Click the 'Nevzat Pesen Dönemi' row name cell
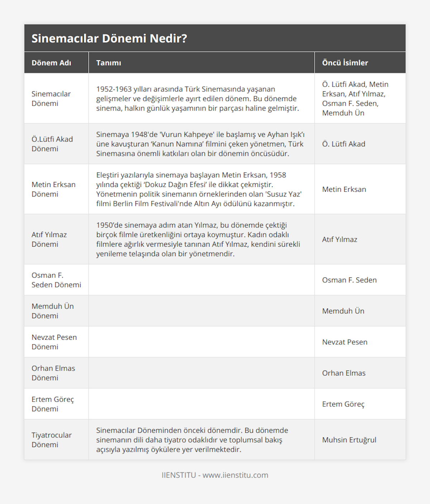The image size is (430, 504). [54, 342]
